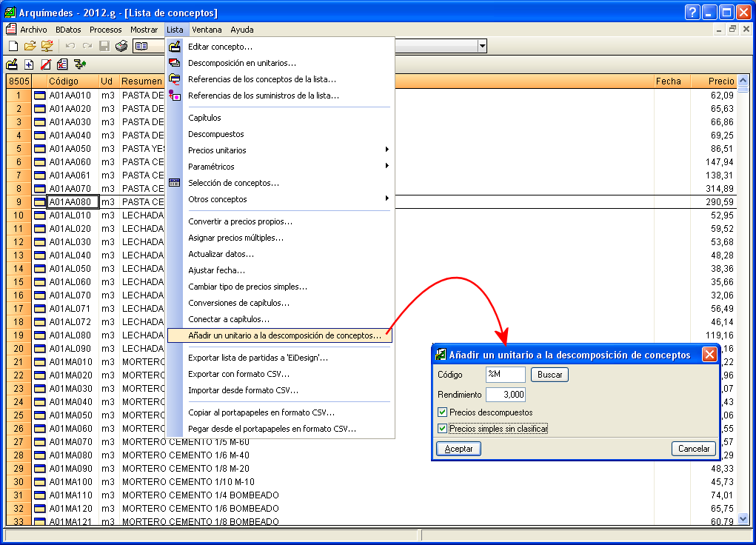Click the edit concept pencil toolbar icon
The image size is (756, 545).
coord(12,64)
